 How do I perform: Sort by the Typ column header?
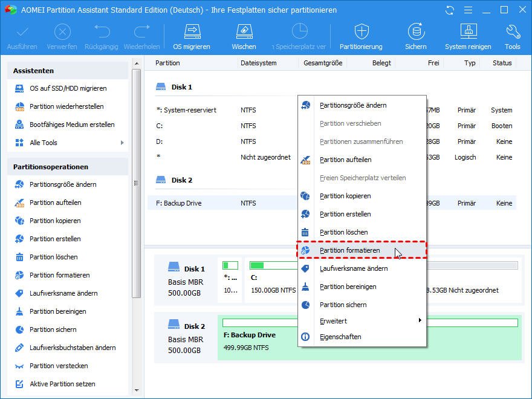tap(470, 63)
